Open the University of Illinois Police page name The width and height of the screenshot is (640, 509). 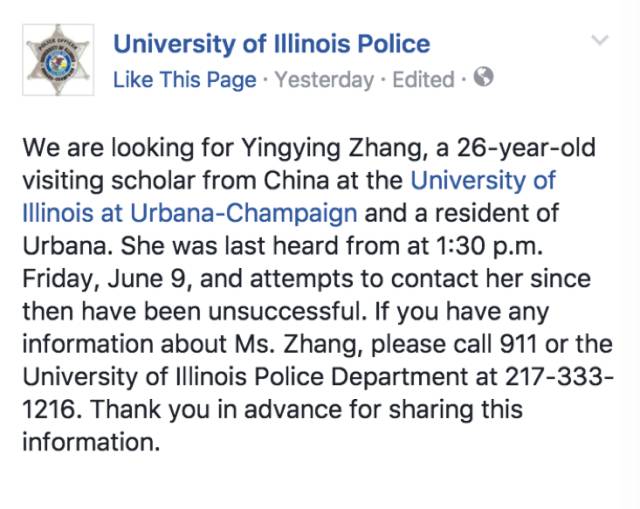click(x=271, y=44)
